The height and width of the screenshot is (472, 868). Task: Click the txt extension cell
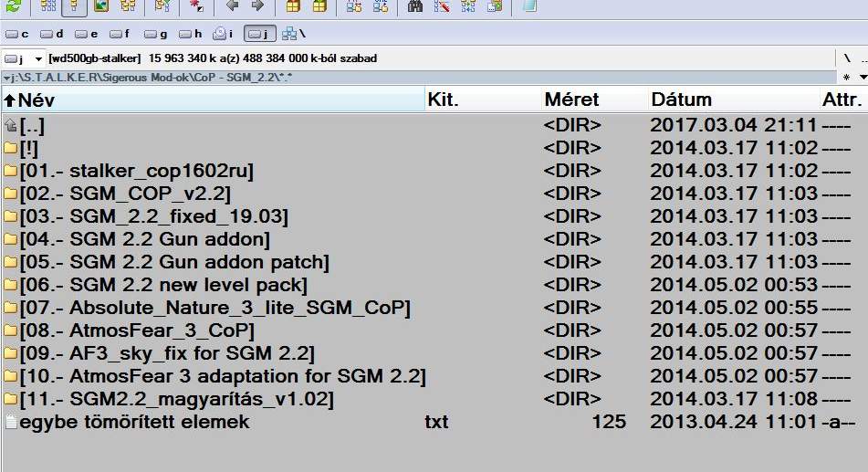tap(437, 422)
